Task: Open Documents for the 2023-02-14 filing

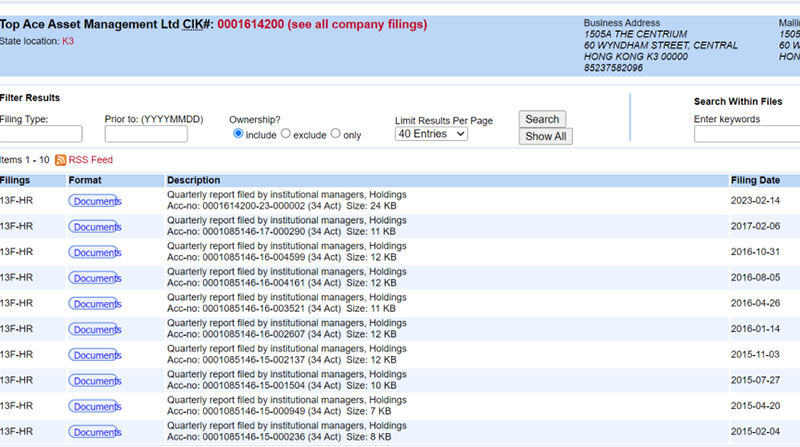Action: pos(95,201)
